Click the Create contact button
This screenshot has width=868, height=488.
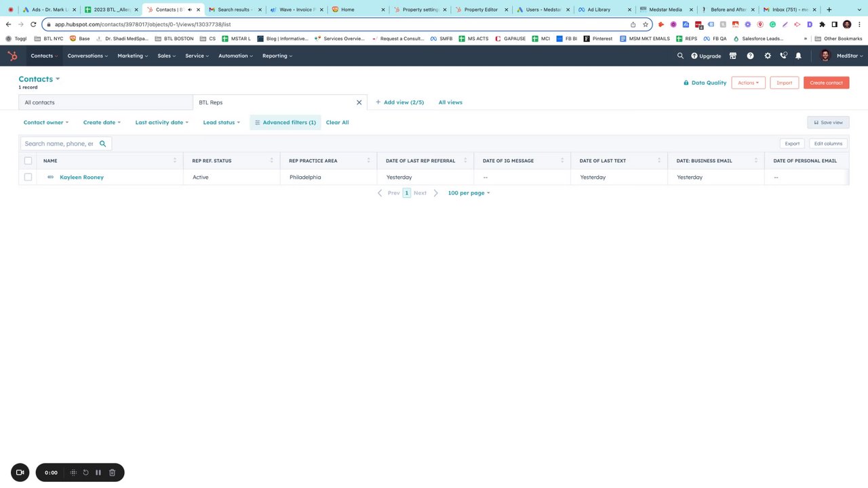826,83
